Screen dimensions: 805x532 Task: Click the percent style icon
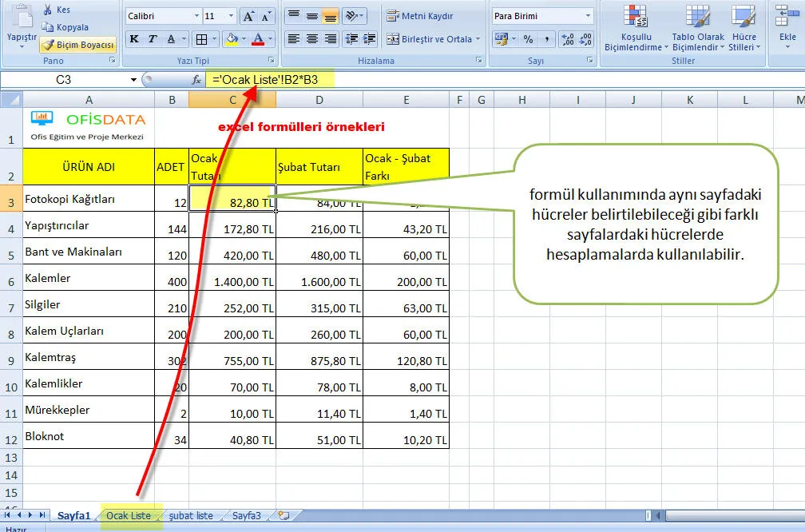528,39
